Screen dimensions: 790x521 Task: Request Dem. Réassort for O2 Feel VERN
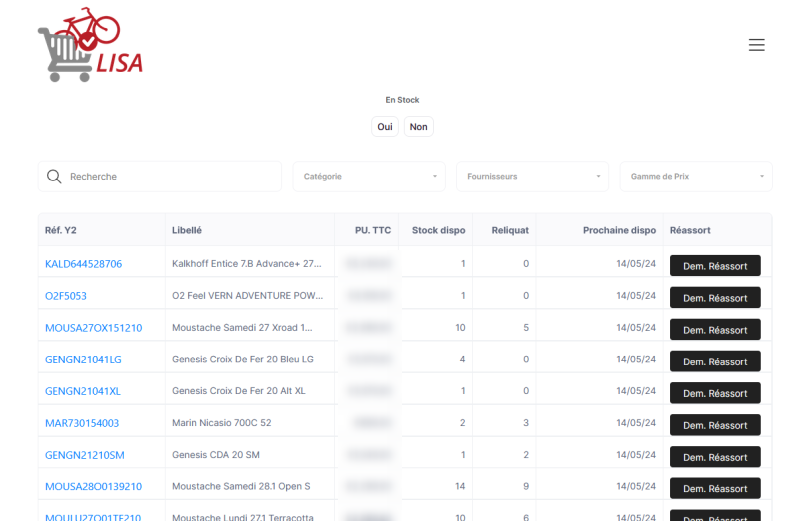click(715, 298)
